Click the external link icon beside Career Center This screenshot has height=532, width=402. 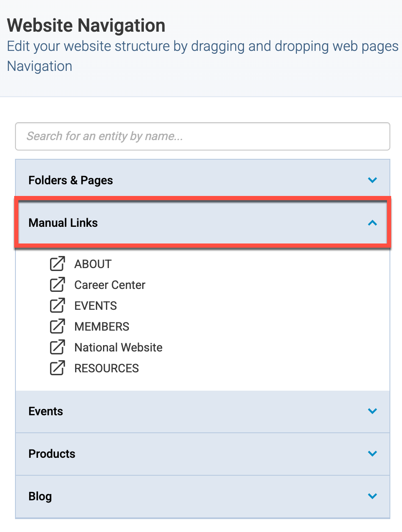click(x=58, y=285)
